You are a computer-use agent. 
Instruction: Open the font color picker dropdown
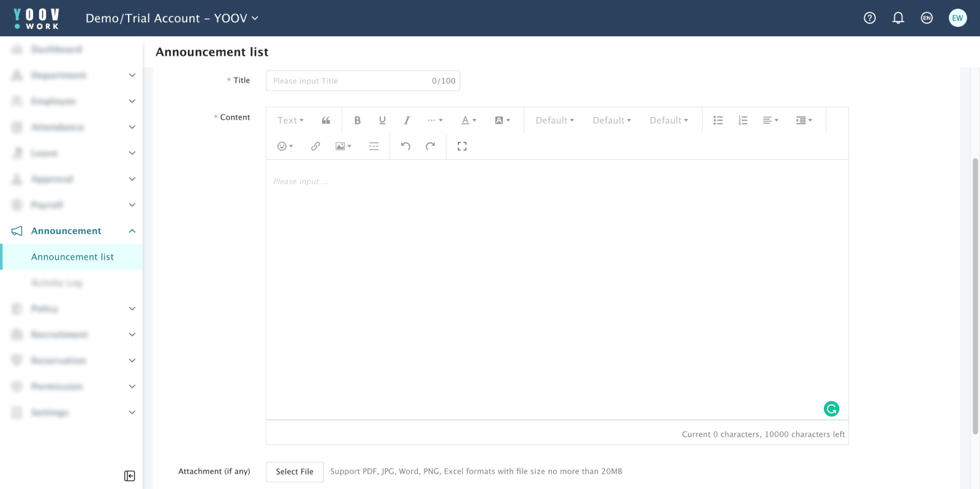[x=469, y=121]
